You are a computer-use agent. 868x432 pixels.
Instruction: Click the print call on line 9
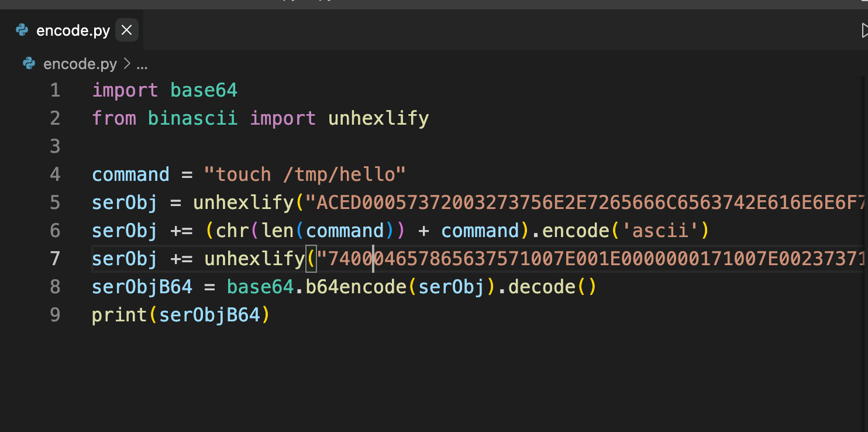[119, 315]
